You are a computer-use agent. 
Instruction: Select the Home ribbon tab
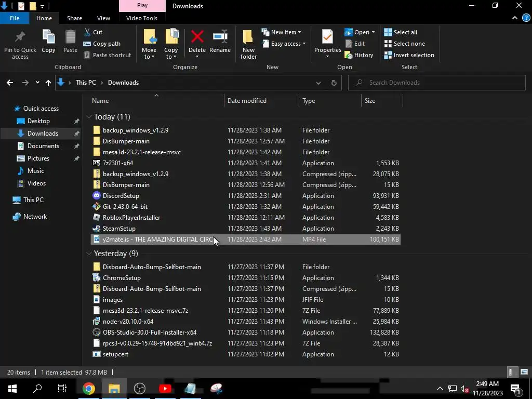44,18
